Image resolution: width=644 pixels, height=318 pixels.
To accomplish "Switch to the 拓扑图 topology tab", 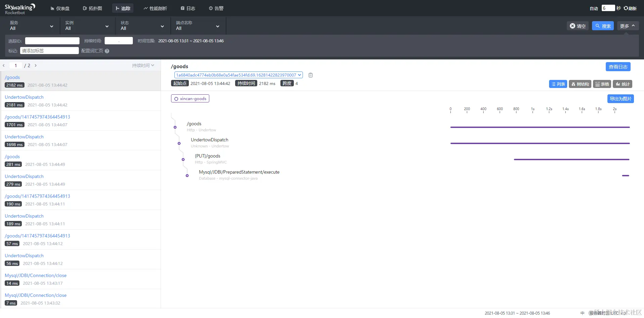I will click(92, 8).
